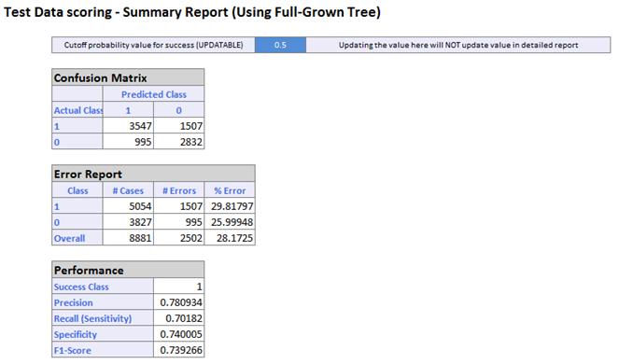Select the 1507 cell in Confusion Matrix
The height and width of the screenshot is (364, 618).
pyautogui.click(x=179, y=126)
